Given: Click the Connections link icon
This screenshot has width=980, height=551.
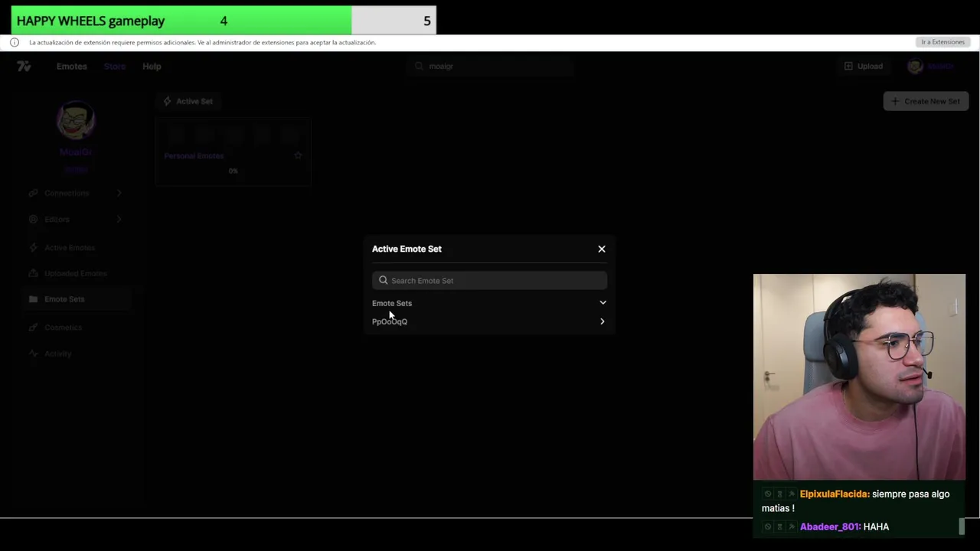Looking at the screenshot, I should coord(33,193).
